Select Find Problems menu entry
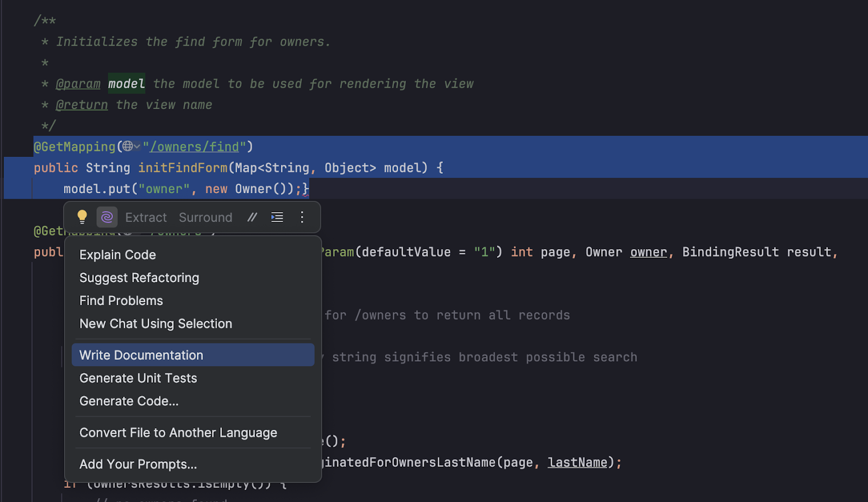This screenshot has width=868, height=502. [x=193, y=301]
